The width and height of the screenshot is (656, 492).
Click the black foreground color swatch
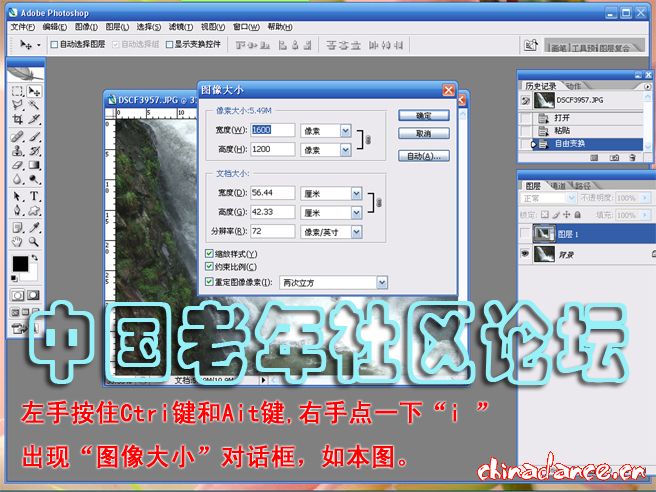coord(20,264)
